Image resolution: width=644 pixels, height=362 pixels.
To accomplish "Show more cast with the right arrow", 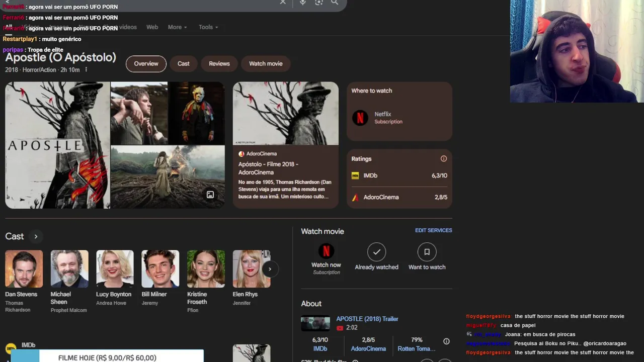I will point(270,269).
